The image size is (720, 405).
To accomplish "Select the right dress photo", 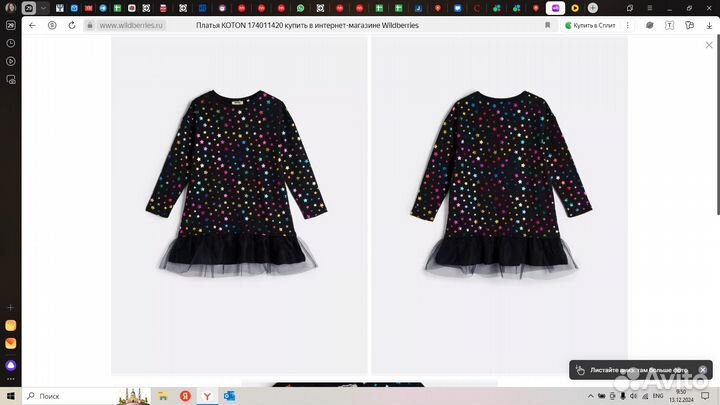I will pos(499,205).
